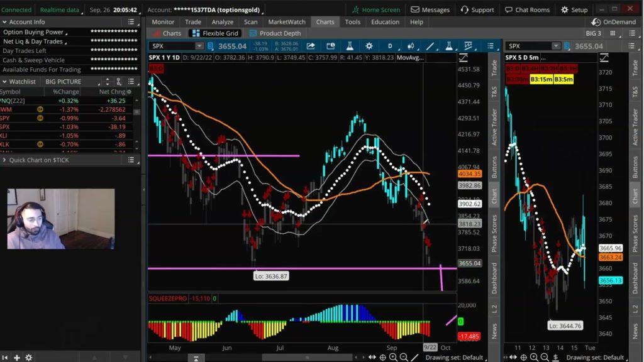
Task: Toggle chart overlay icon on right chart price axis
Action: [604, 58]
